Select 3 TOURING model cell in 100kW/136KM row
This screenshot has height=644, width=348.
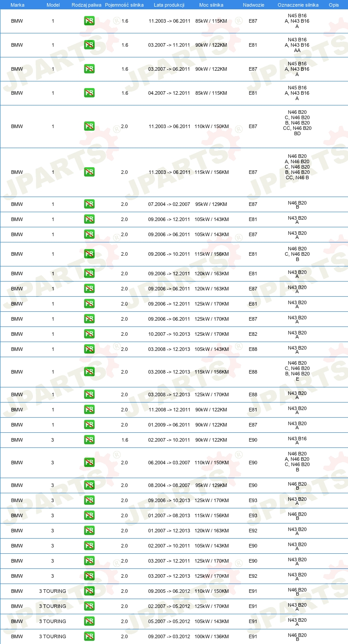[x=53, y=636]
